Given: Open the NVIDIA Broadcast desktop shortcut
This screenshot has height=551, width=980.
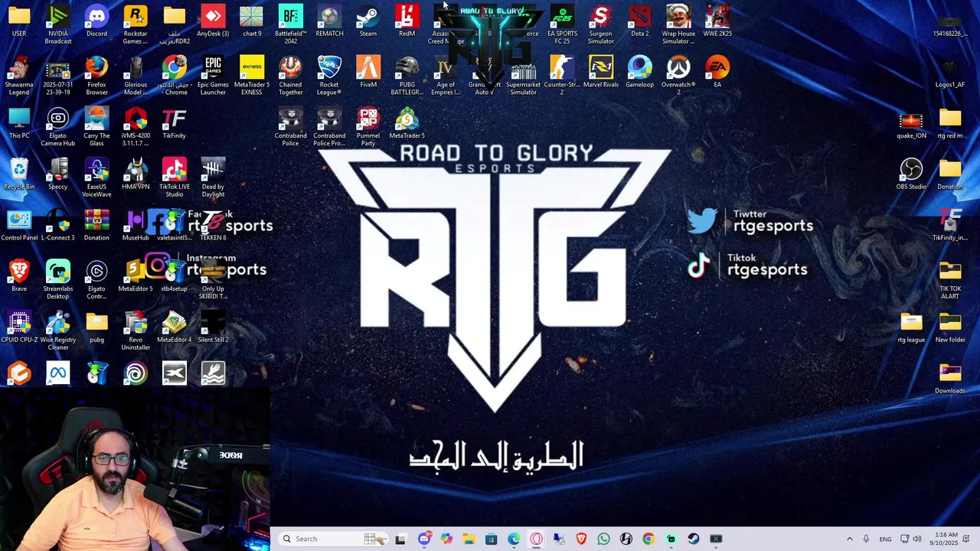Looking at the screenshot, I should 58,24.
